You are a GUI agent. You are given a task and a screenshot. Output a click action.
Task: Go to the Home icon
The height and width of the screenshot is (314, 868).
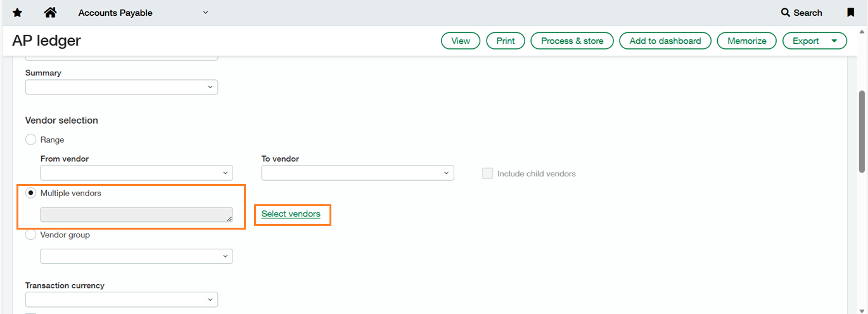[x=50, y=13]
